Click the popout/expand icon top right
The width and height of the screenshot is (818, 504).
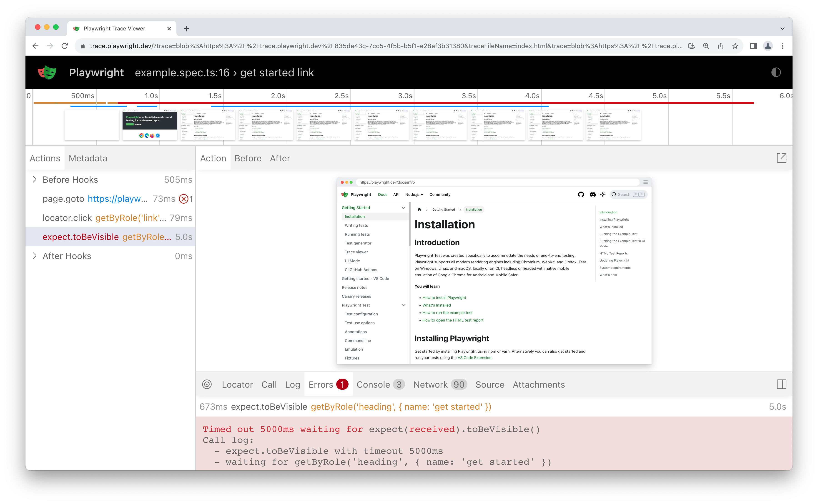click(x=782, y=158)
